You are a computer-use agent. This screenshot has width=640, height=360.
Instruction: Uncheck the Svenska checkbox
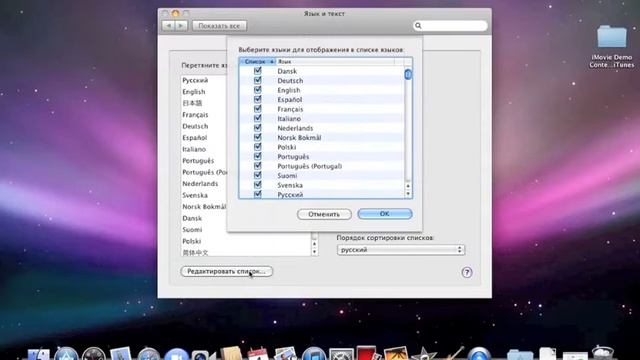coord(258,185)
